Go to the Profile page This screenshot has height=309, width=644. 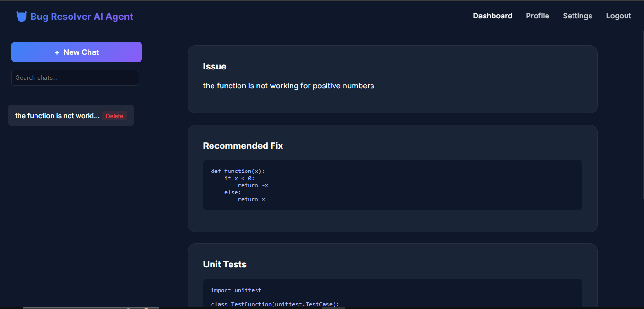coord(537,16)
